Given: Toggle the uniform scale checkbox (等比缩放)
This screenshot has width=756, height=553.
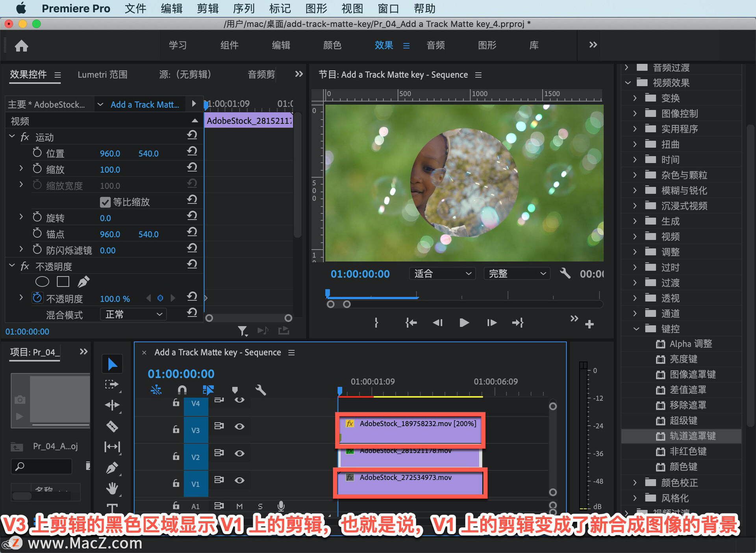Looking at the screenshot, I should [x=105, y=202].
